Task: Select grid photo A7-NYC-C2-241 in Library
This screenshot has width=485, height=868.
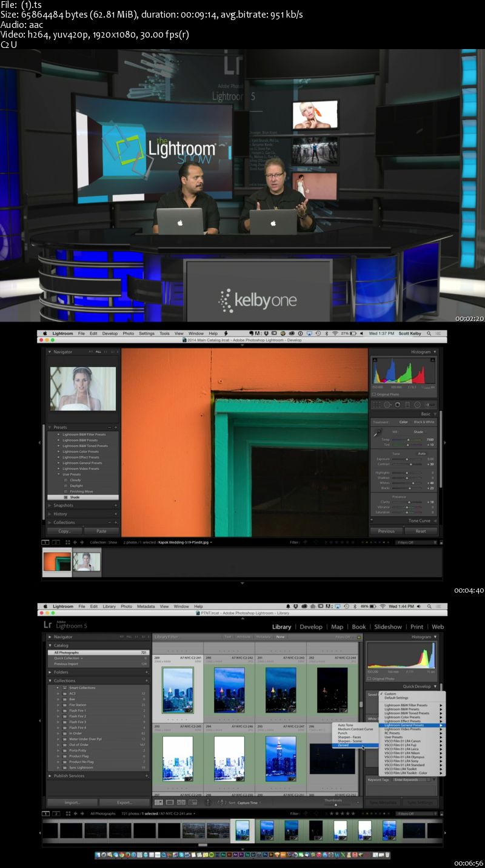Action: 178,690
